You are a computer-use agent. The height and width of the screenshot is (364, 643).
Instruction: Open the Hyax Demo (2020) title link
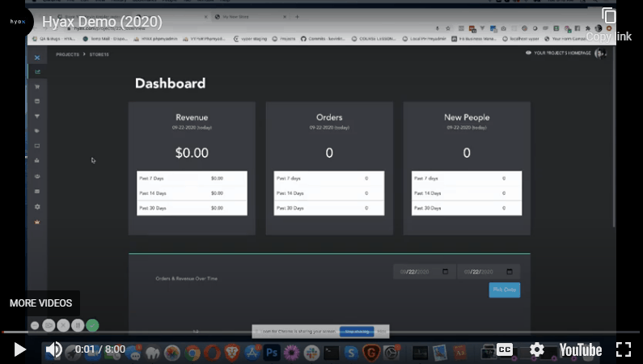click(102, 22)
